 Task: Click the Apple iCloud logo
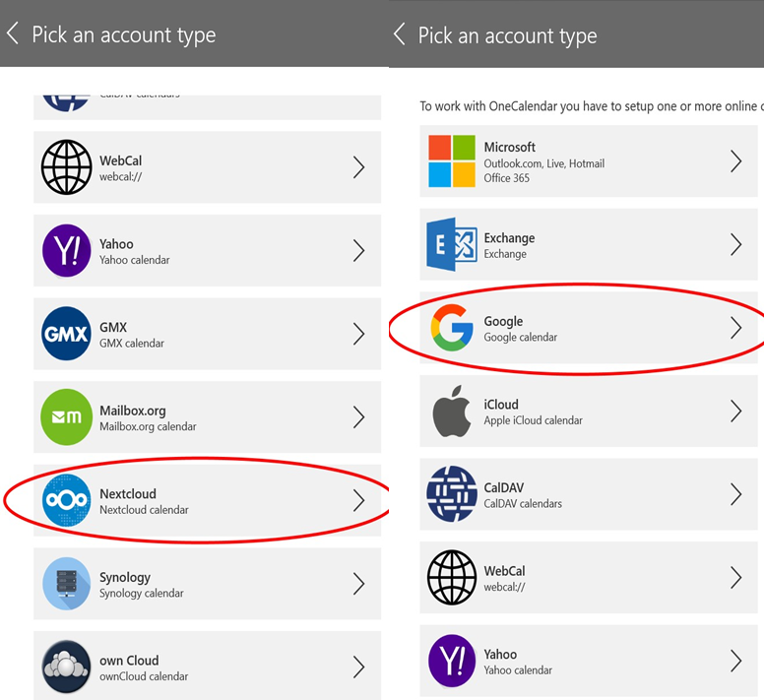coord(452,412)
